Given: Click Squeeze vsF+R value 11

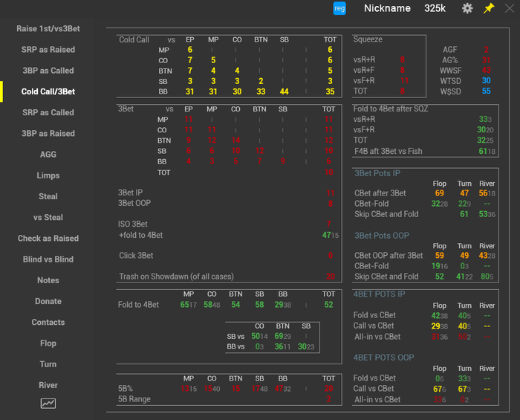Looking at the screenshot, I should pos(404,80).
